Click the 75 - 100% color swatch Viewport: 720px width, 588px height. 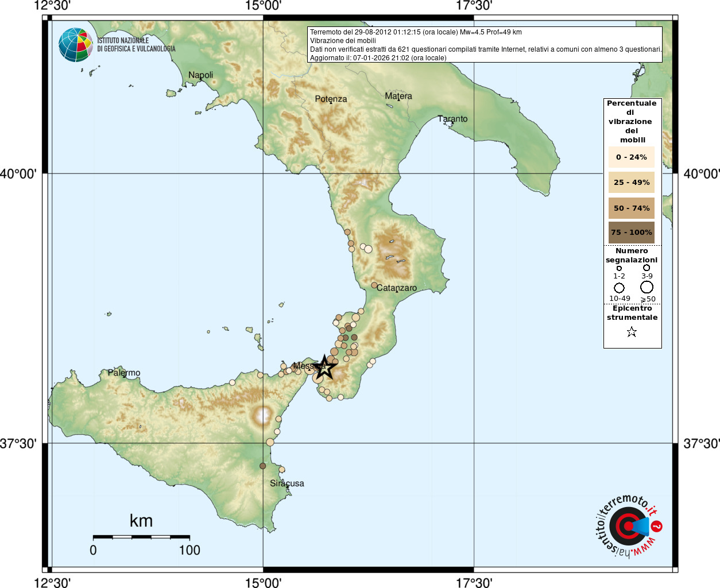pyautogui.click(x=631, y=233)
